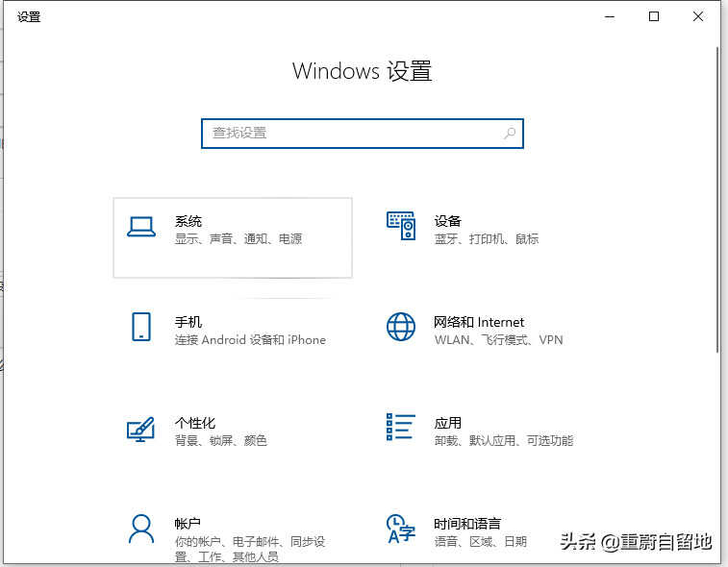Viewport: 728px width, 567px height.
Task: Click the 网络和 Internet globe icon
Action: click(x=400, y=327)
